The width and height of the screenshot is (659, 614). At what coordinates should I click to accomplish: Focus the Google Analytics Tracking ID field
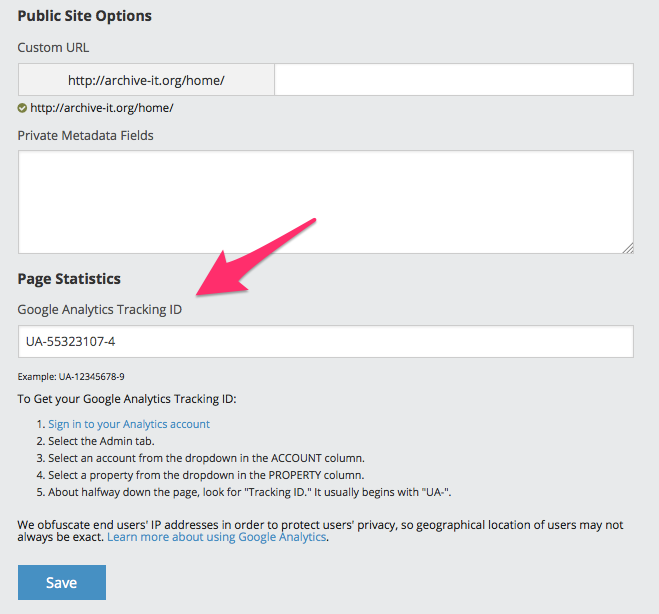click(x=325, y=341)
